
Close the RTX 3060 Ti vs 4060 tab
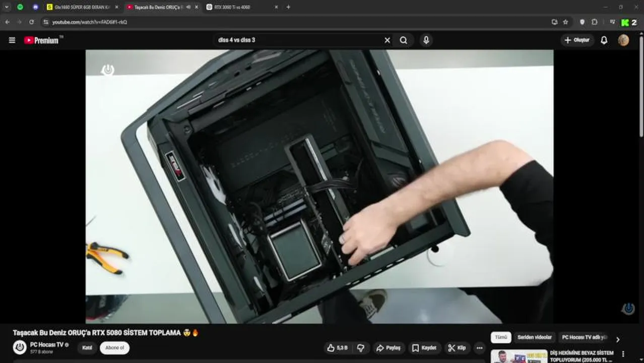pyautogui.click(x=276, y=7)
